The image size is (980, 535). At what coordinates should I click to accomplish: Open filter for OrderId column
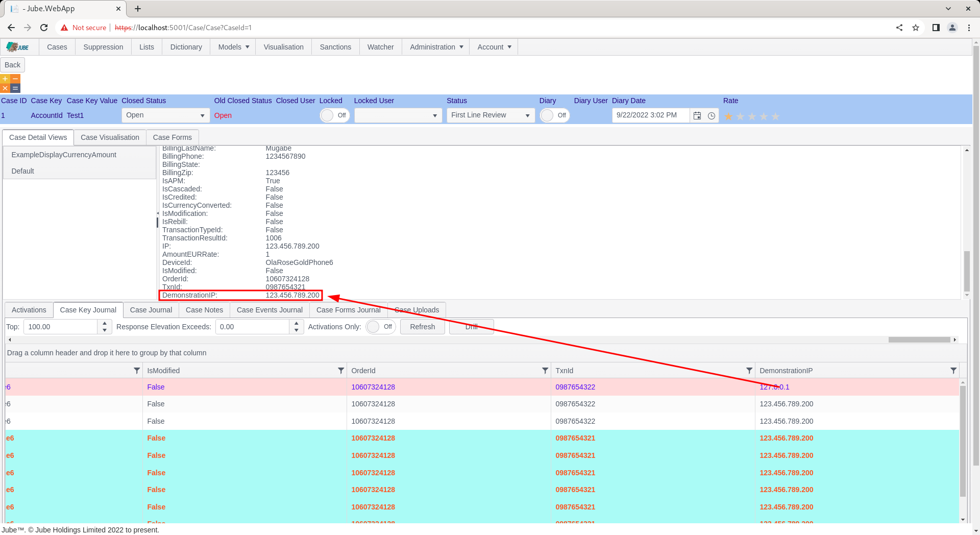click(545, 371)
